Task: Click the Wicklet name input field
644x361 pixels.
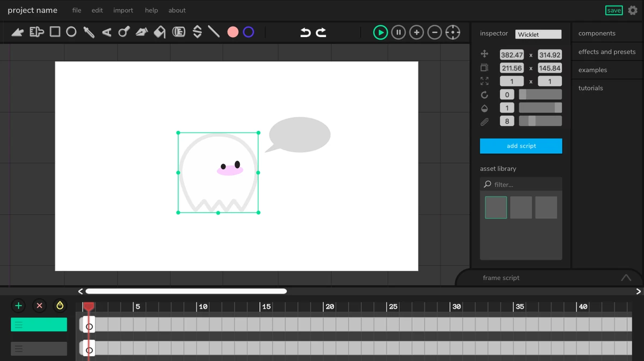Action: [538, 34]
